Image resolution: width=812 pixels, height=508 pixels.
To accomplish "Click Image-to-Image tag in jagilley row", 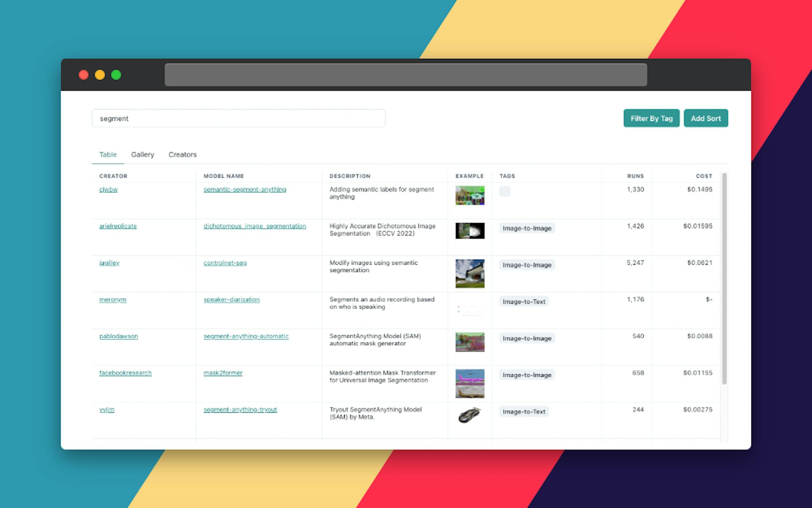I will [x=527, y=265].
